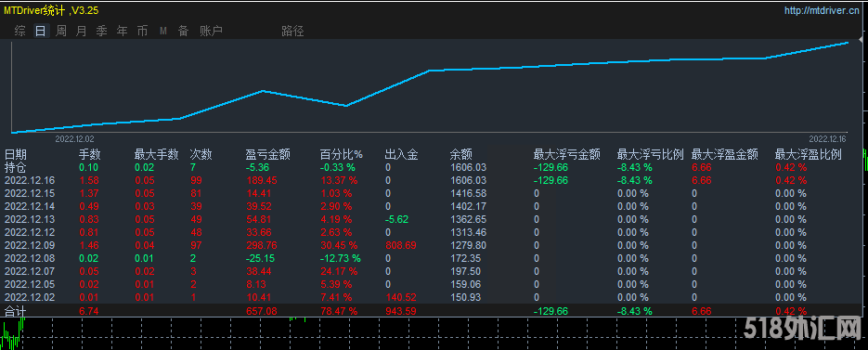Click the 出入金 column header
Screen dimensions: 868x350
[x=401, y=154]
